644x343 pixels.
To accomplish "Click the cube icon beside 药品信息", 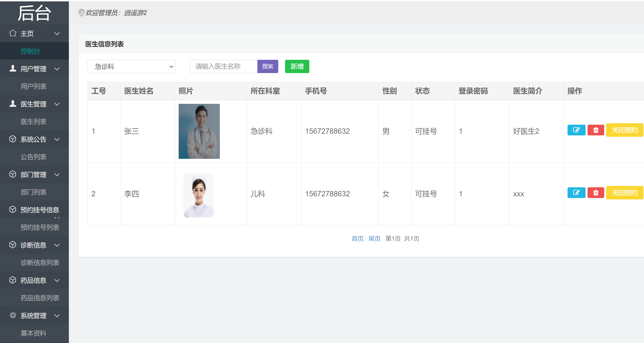I will click(x=13, y=280).
